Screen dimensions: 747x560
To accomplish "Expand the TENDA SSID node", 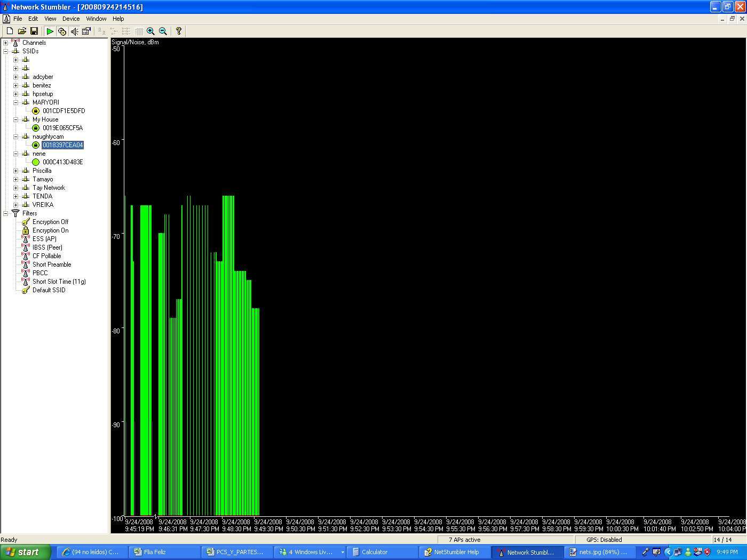I will point(15,196).
